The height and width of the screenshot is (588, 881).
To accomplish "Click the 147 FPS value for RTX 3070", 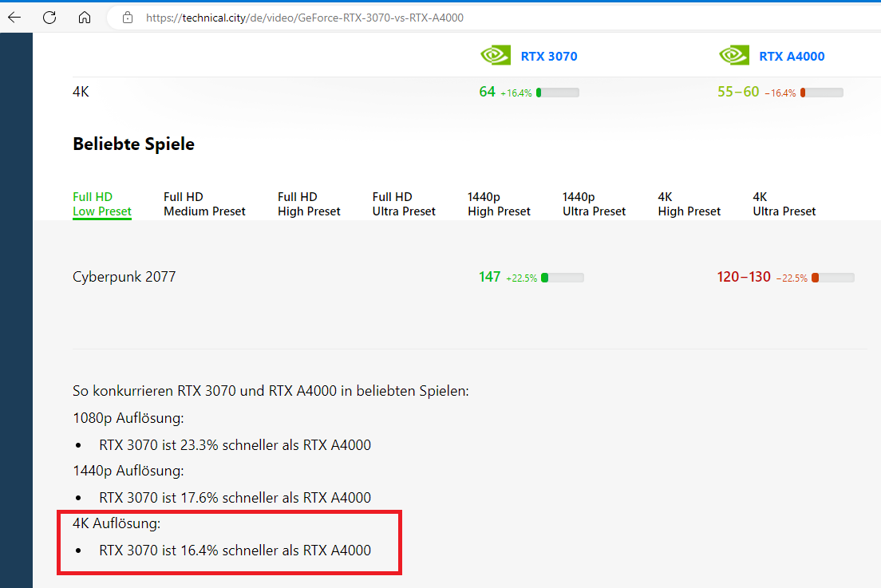I will coord(489,277).
